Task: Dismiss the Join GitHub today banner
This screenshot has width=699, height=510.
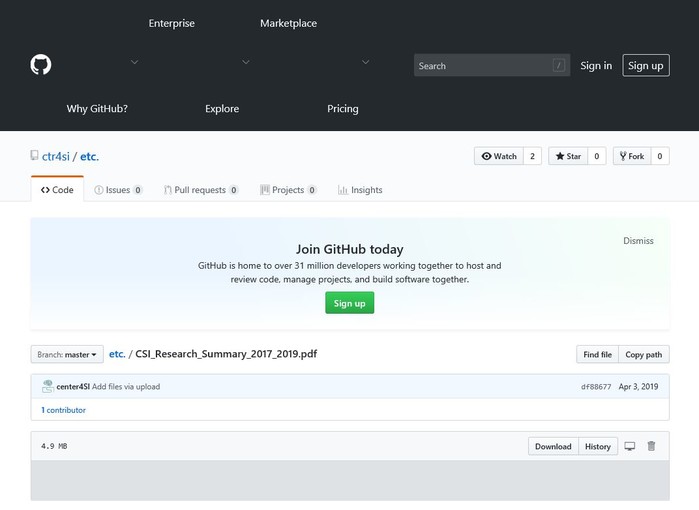Action: pos(638,241)
